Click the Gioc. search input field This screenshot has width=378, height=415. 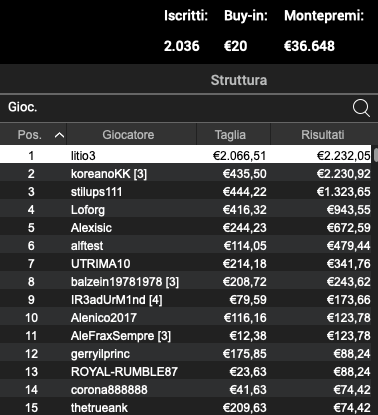(177, 108)
